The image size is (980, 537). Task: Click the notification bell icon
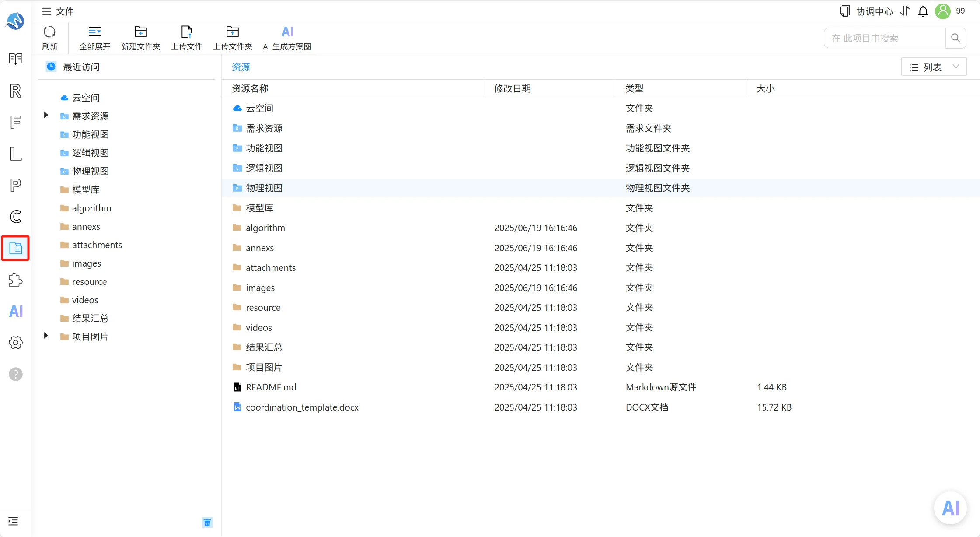coord(923,11)
